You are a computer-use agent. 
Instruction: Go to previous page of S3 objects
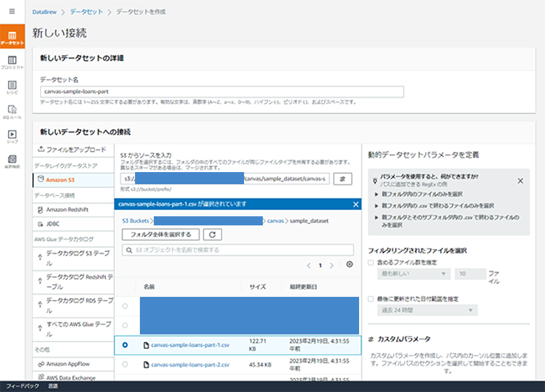pos(309,265)
